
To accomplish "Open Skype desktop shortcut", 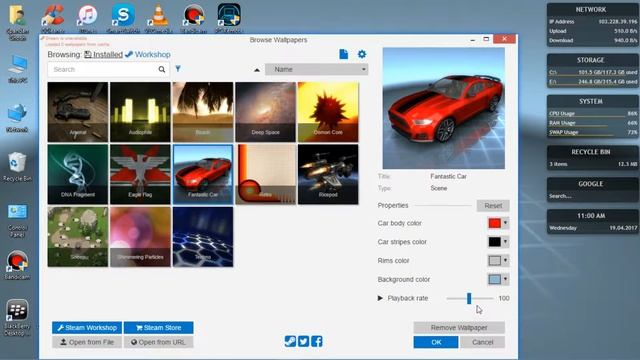I will pos(123,18).
